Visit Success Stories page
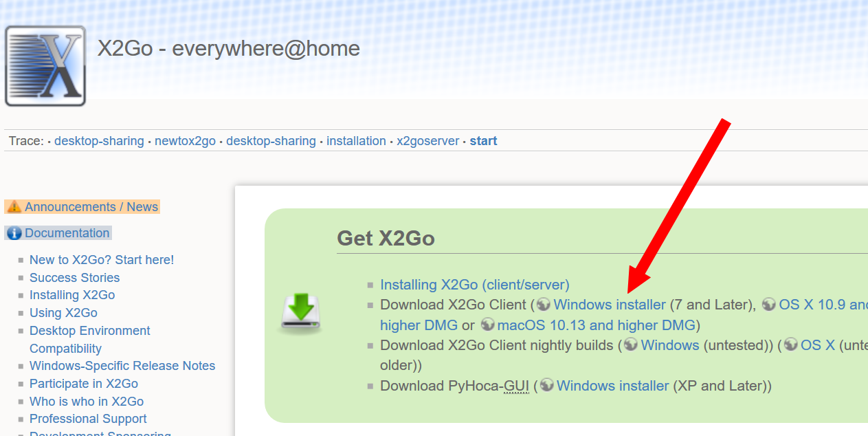868x436 pixels. point(74,278)
